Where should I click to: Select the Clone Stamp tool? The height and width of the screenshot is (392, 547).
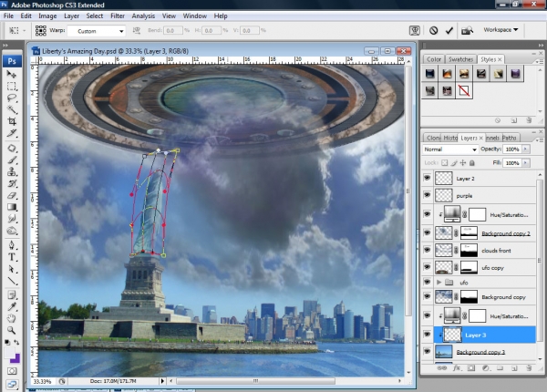[12, 171]
